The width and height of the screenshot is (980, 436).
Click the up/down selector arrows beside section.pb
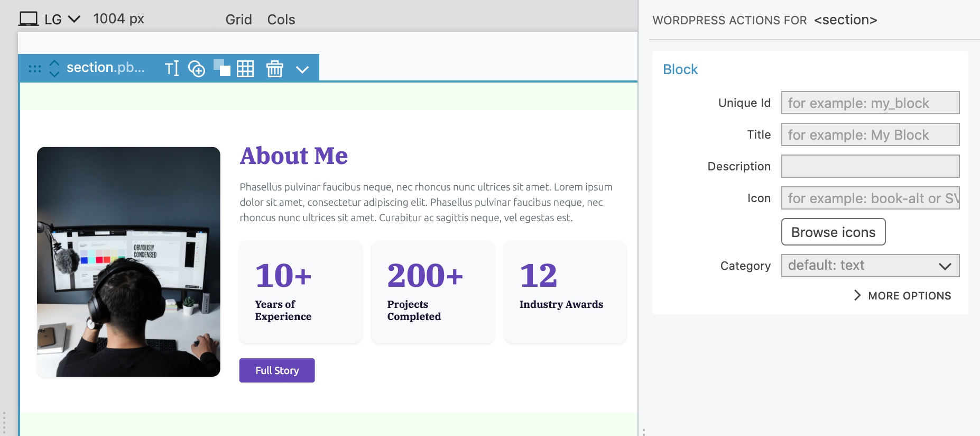pos(54,68)
